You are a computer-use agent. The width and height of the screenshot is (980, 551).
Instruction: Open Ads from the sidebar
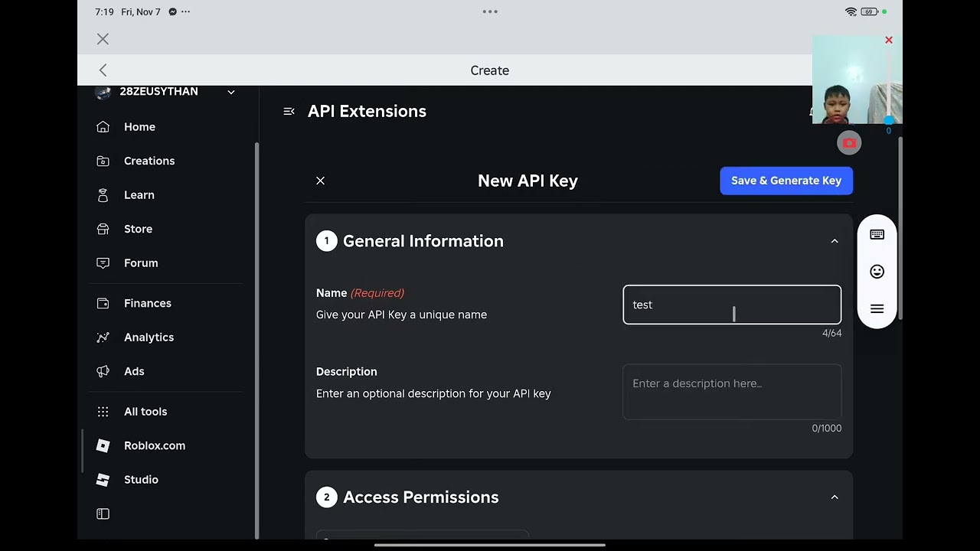(x=134, y=371)
